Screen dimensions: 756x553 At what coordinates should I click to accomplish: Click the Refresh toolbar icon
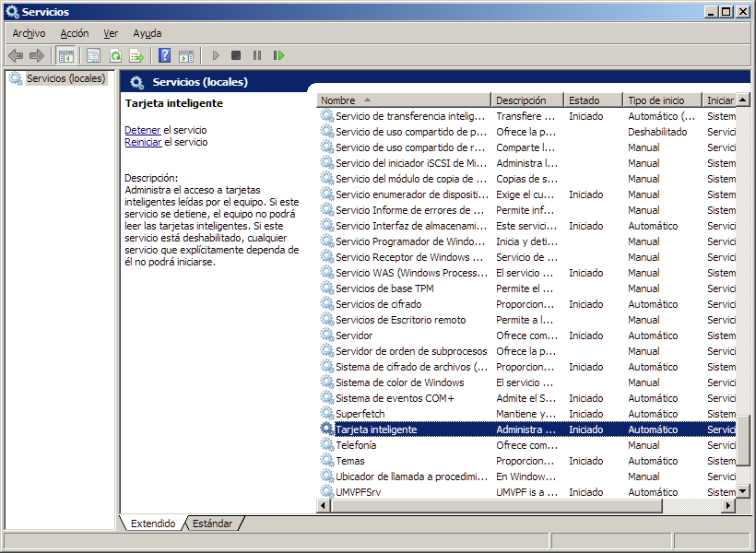point(115,55)
